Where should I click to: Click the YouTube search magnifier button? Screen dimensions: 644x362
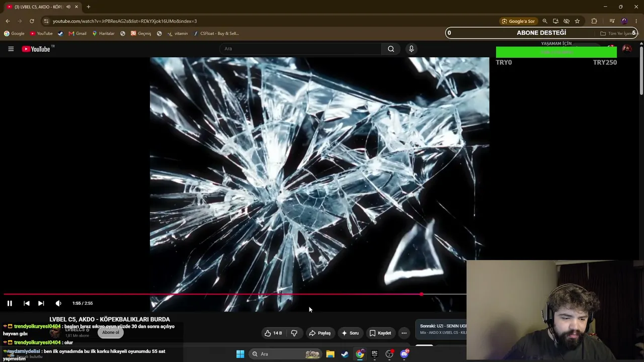point(391,49)
